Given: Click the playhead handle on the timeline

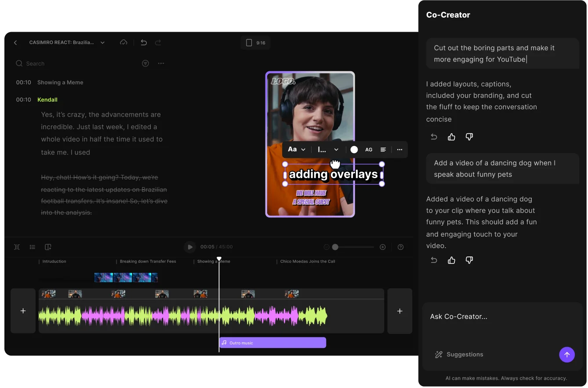Looking at the screenshot, I should coord(219,259).
